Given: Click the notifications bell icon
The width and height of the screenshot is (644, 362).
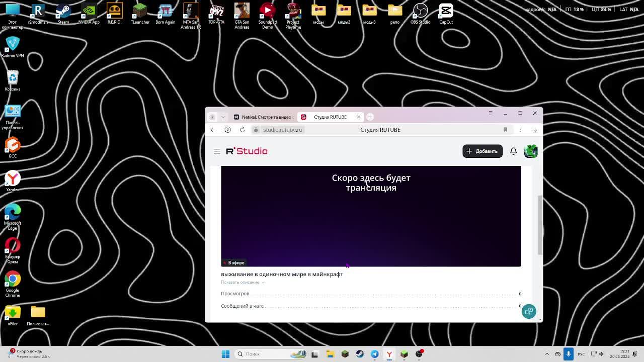Looking at the screenshot, I should [513, 151].
